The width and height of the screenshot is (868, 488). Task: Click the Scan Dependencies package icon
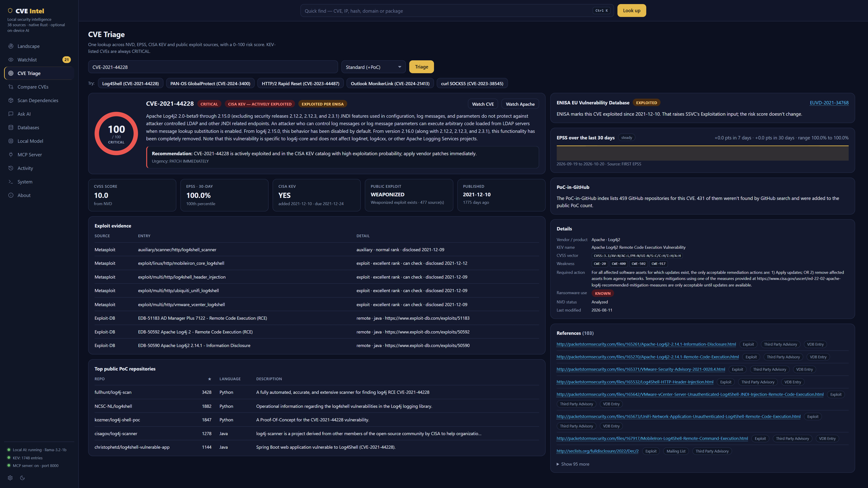click(x=11, y=100)
